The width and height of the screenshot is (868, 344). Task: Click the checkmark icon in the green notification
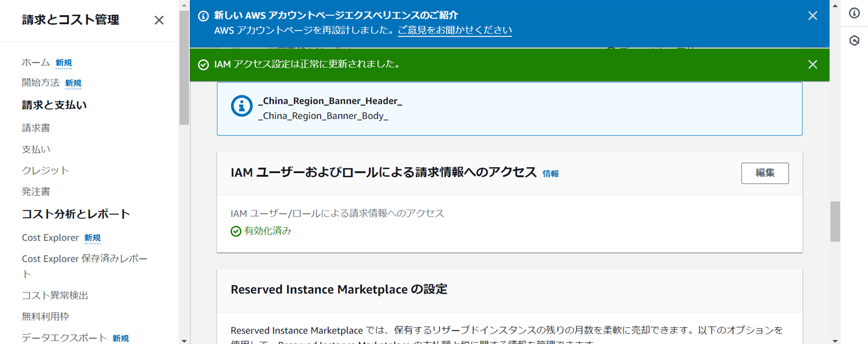coord(203,65)
